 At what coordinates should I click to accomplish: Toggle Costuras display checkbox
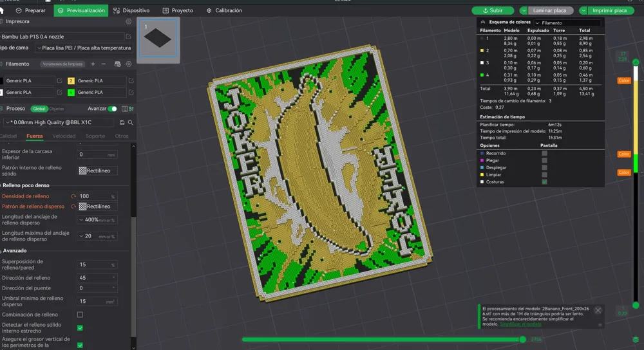click(x=544, y=182)
